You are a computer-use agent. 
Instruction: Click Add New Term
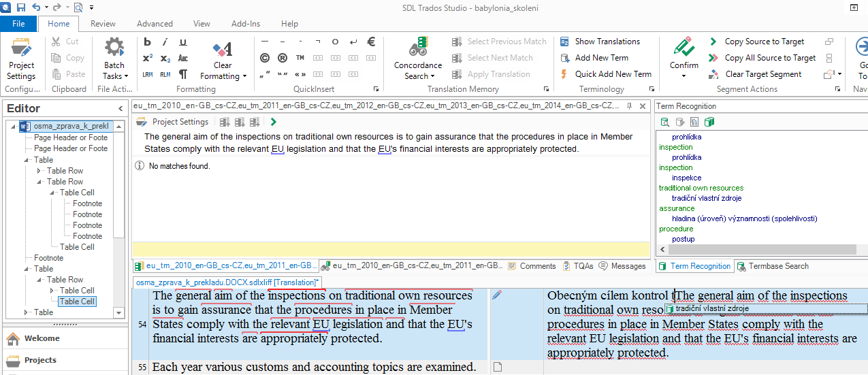point(594,58)
